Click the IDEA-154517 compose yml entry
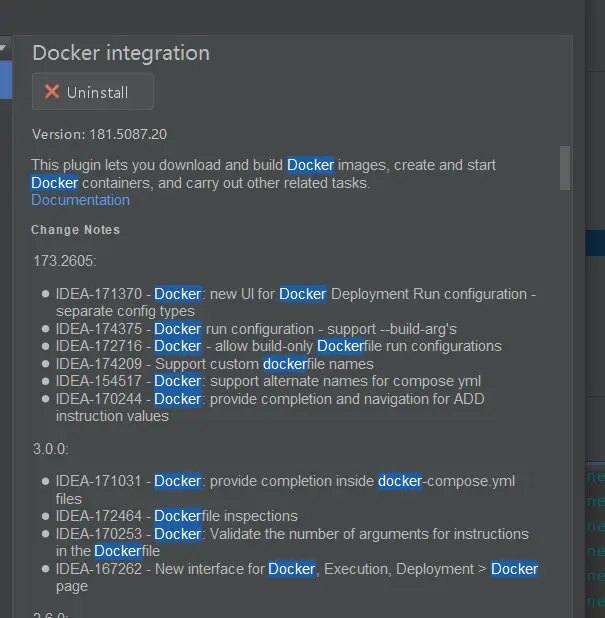 pyautogui.click(x=268, y=381)
